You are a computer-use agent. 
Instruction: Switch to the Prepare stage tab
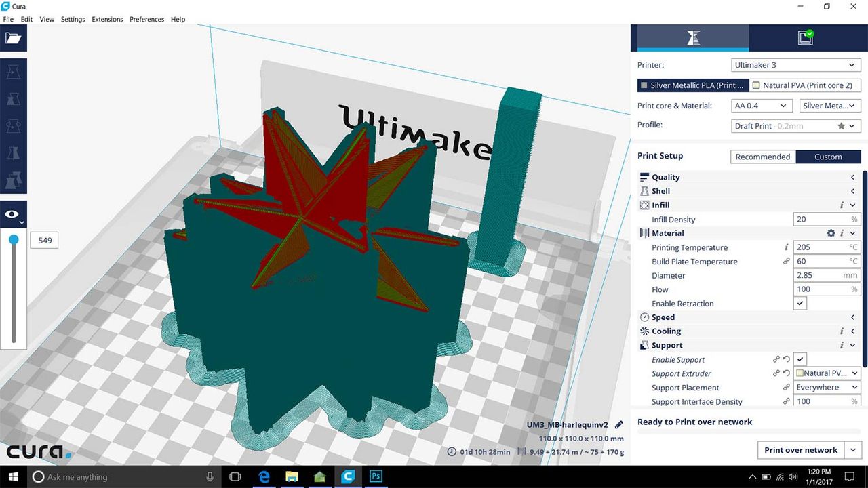693,38
